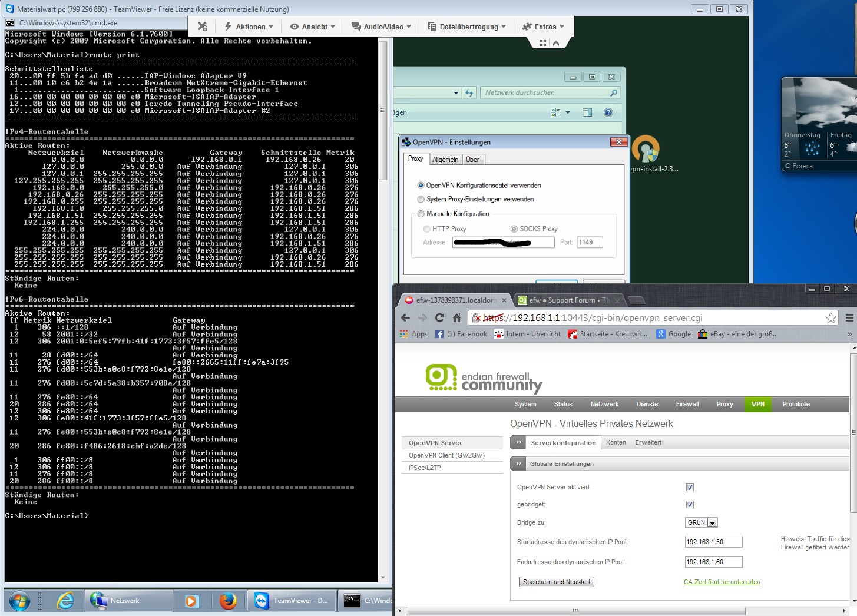The image size is (857, 616).
Task: Open the Explorer help question icon
Action: pos(608,112)
